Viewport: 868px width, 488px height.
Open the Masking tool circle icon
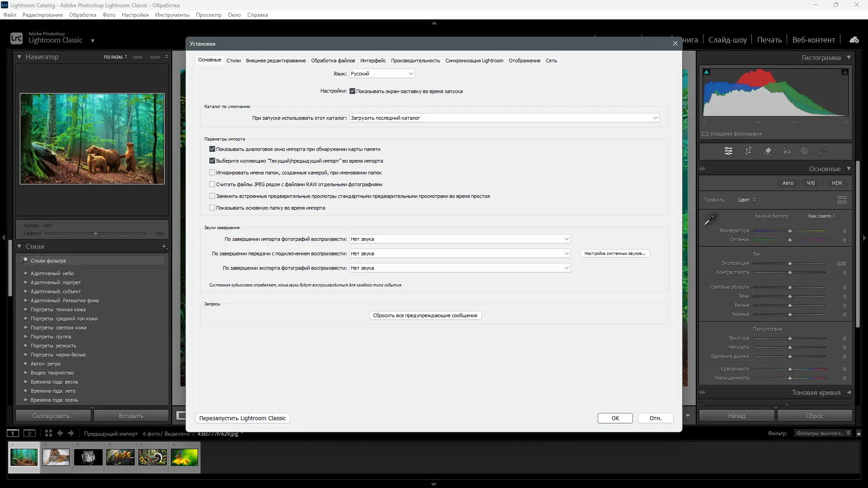click(805, 151)
